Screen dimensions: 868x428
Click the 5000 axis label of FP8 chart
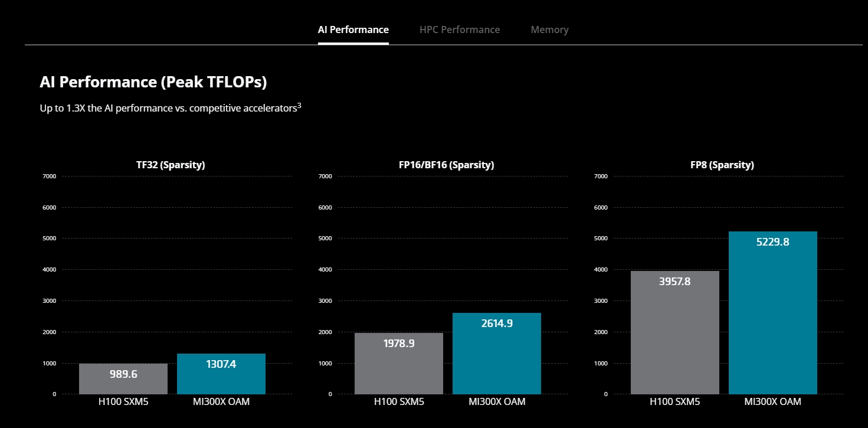[601, 238]
